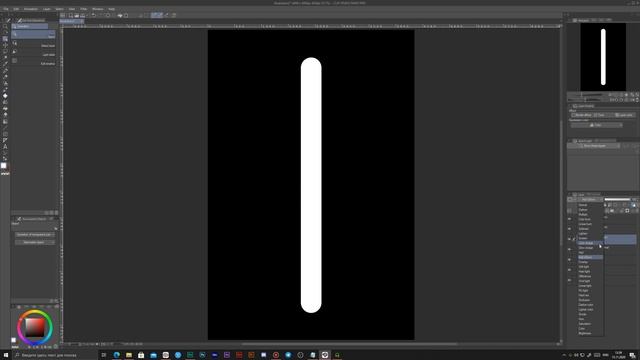Screen dimensions: 640x360
Task: Click the Undo arrow icon
Action: click(x=93, y=15)
